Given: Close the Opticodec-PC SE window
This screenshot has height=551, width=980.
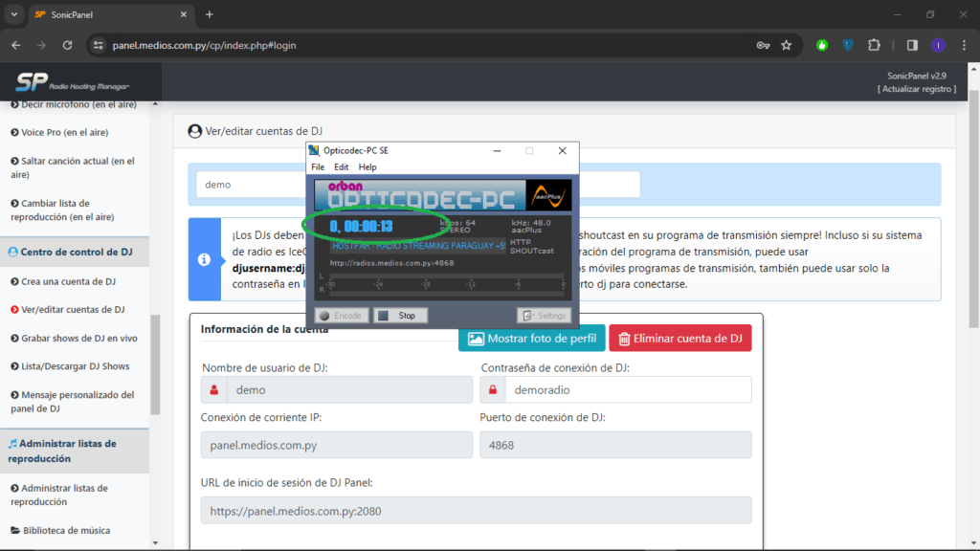Looking at the screenshot, I should tap(563, 150).
